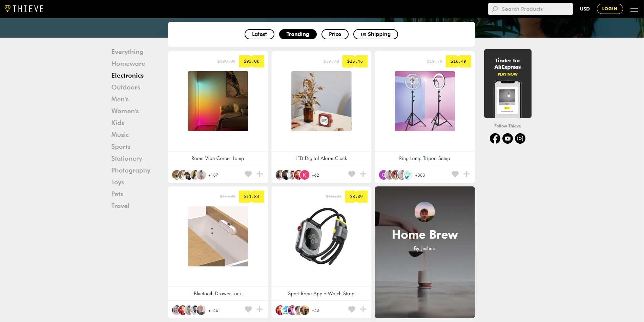644x322 pixels.
Task: Add Sport Rope Apple Watch Strap to list
Action: tap(363, 309)
